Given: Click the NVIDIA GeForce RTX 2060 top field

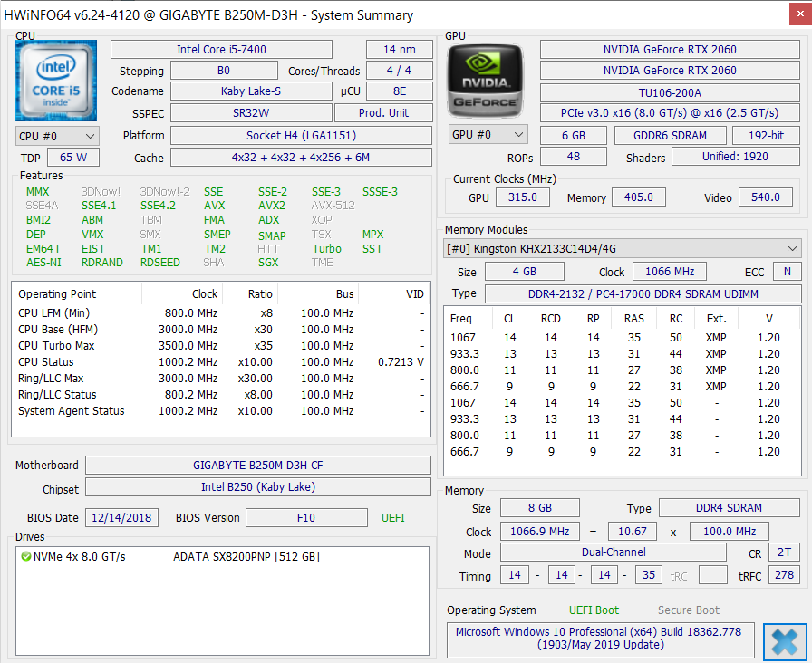Looking at the screenshot, I should [x=670, y=50].
